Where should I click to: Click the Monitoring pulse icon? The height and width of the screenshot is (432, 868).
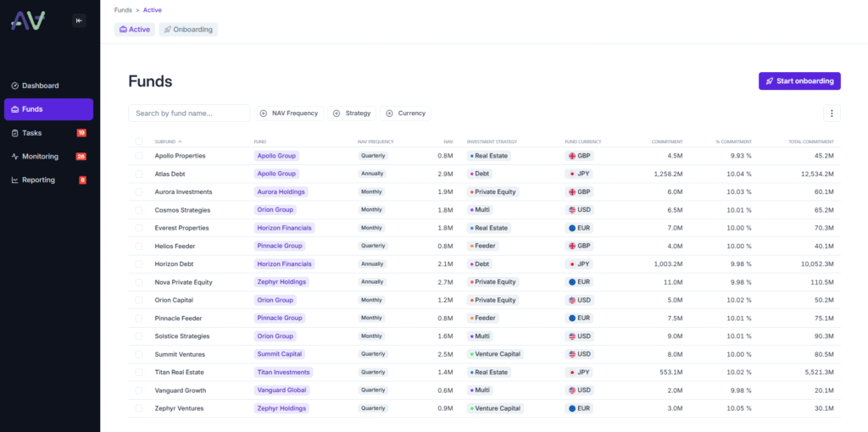pyautogui.click(x=14, y=157)
